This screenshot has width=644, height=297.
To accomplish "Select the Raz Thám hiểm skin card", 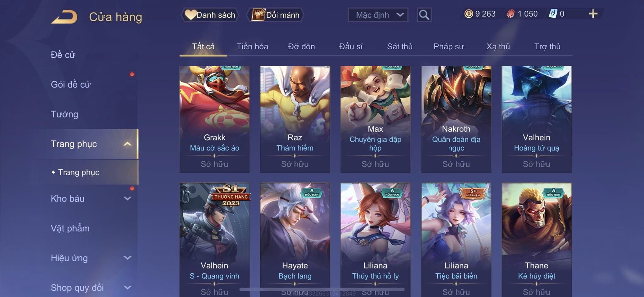I will click(x=295, y=119).
